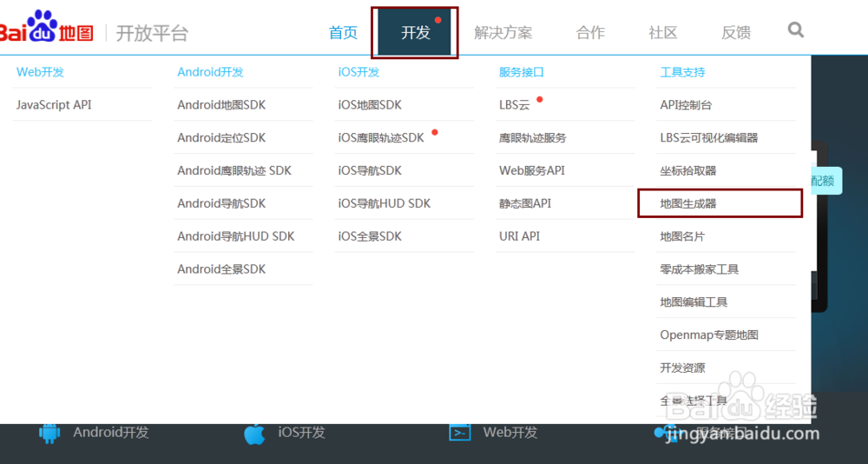The height and width of the screenshot is (464, 868).
Task: Open Web服务API link
Action: click(532, 170)
